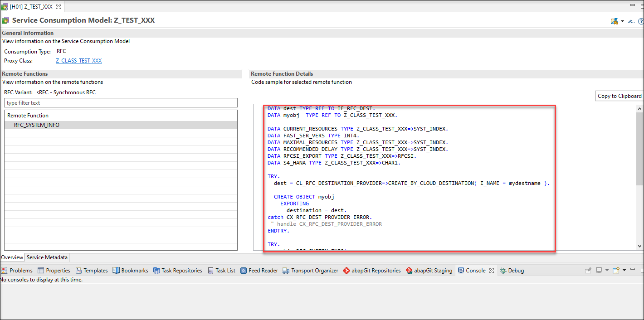Click the 'sRFC - Synchronous RFC' variant text
The image size is (644, 320).
pyautogui.click(x=66, y=92)
